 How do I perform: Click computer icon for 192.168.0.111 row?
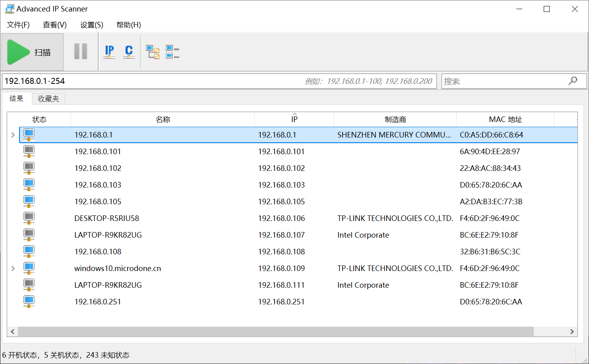(29, 285)
